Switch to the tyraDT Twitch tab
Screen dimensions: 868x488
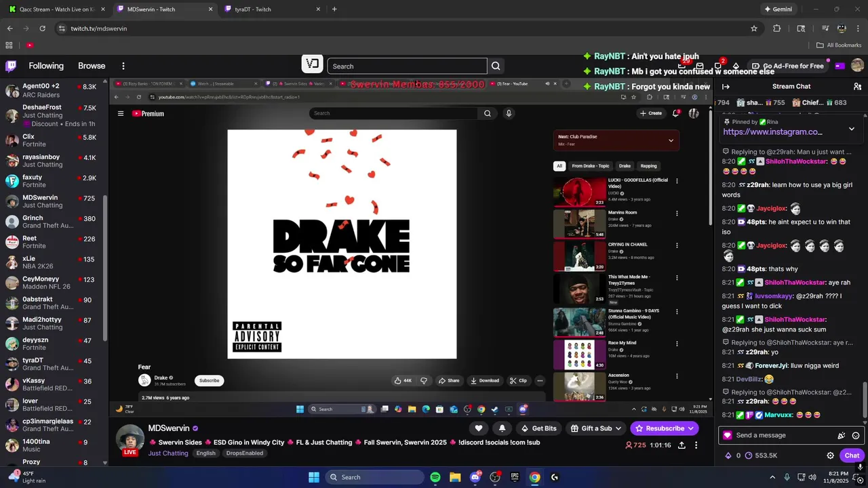click(x=271, y=9)
